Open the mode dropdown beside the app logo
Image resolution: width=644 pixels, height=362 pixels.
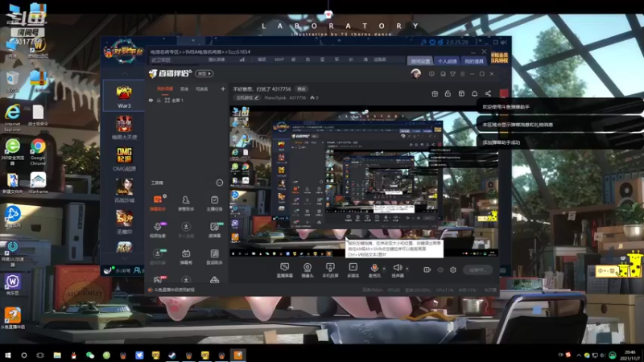pyautogui.click(x=204, y=73)
